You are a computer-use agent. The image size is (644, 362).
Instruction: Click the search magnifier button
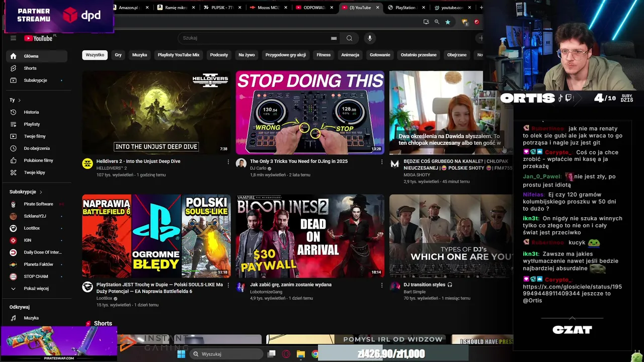click(x=349, y=38)
